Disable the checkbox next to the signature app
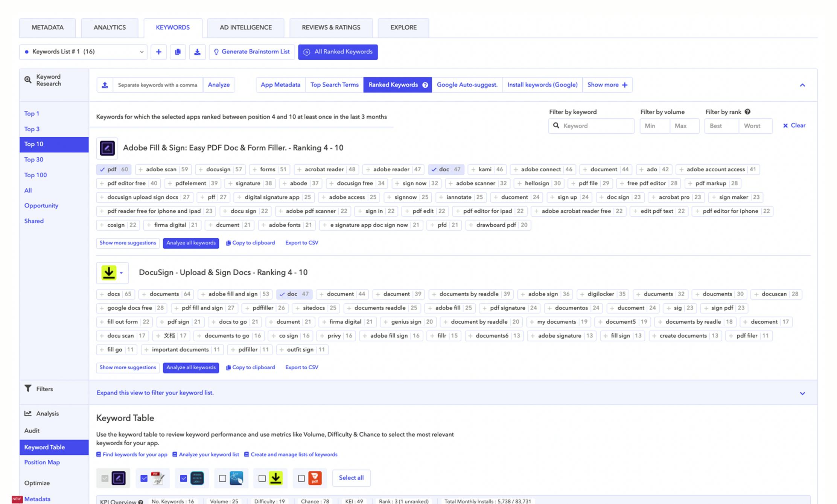837x504 pixels. (x=144, y=478)
